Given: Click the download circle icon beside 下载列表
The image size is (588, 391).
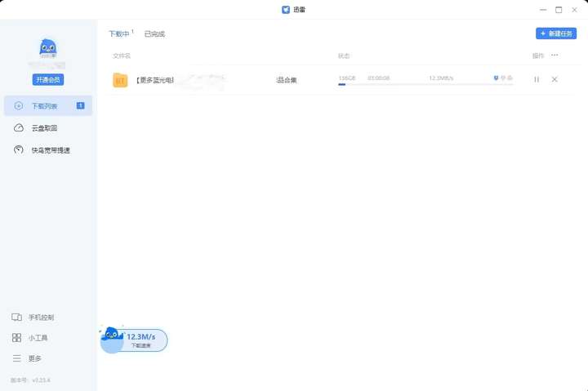Looking at the screenshot, I should coord(18,106).
